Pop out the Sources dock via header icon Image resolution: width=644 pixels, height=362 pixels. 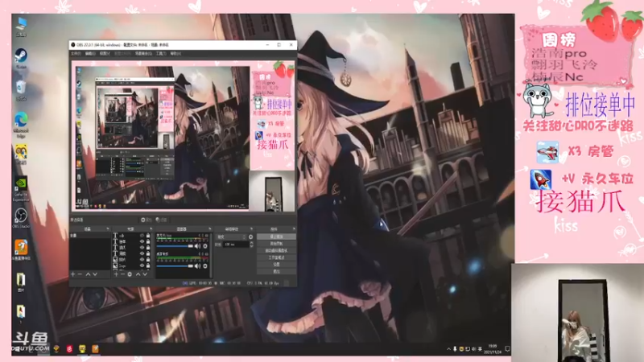pos(151,228)
